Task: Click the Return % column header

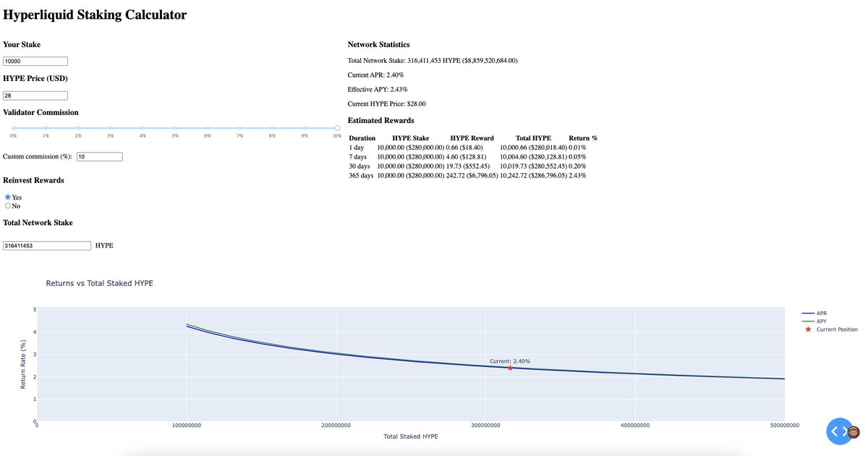Action: point(583,138)
